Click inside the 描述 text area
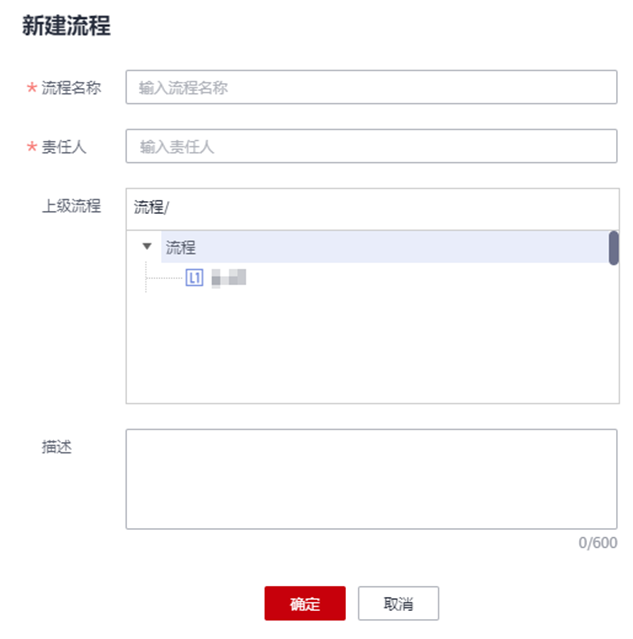This screenshot has height=639, width=633. [370, 479]
